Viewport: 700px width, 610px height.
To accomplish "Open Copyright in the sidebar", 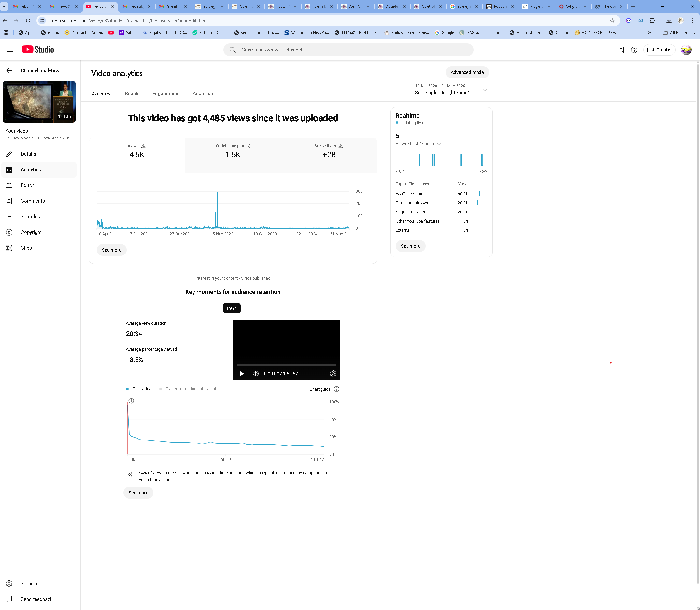I will [x=39, y=232].
